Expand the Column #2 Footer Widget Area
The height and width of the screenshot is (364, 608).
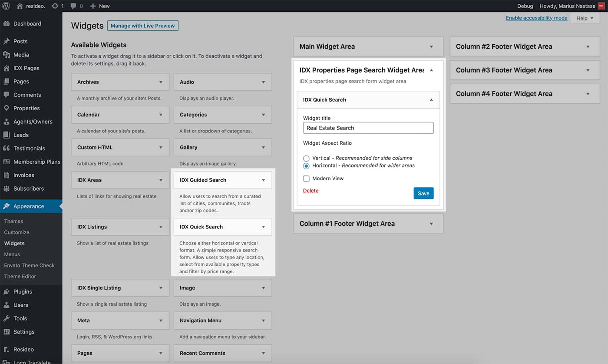pos(588,46)
